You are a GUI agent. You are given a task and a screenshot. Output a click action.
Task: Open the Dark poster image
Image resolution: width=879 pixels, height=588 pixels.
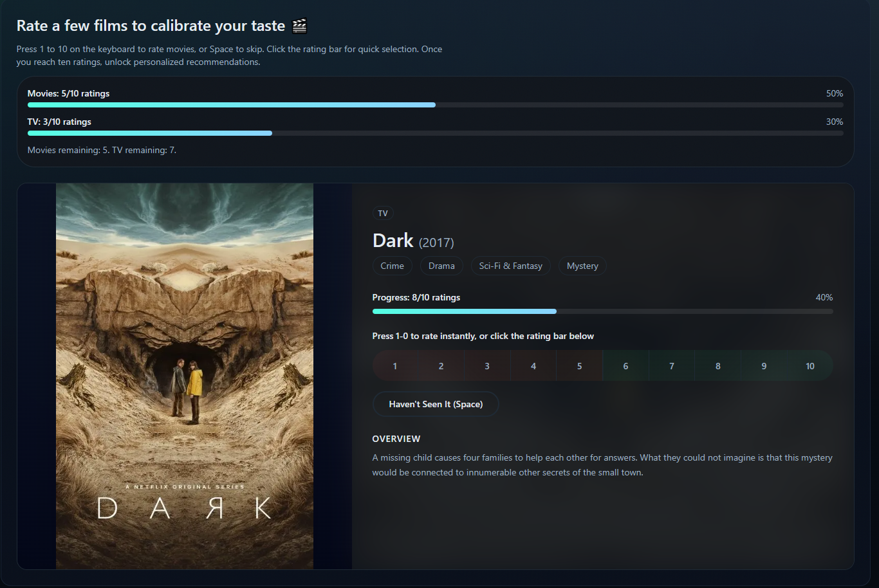(185, 376)
